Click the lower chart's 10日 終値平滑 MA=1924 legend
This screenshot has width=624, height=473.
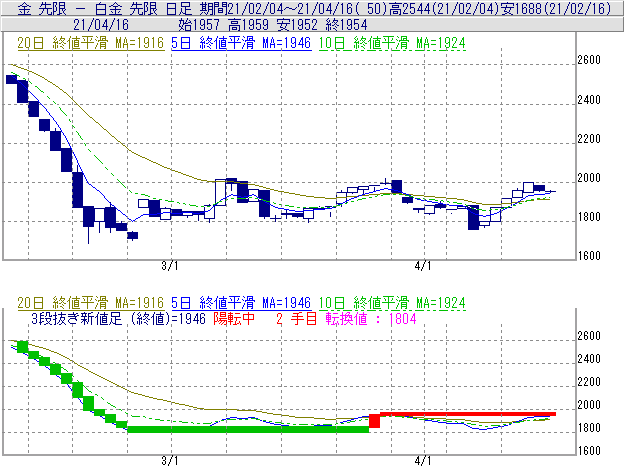[x=392, y=303]
